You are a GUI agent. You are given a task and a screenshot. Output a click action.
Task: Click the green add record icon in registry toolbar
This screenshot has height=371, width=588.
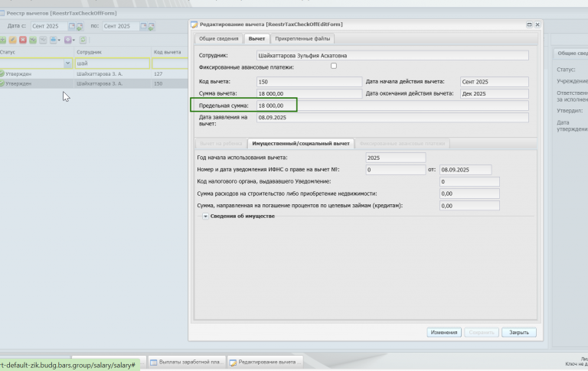[2, 40]
